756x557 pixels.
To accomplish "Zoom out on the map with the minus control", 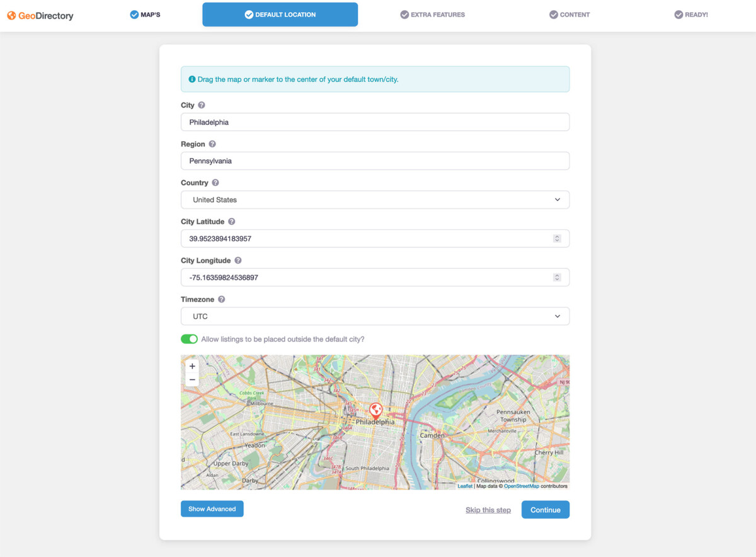I will coord(192,379).
